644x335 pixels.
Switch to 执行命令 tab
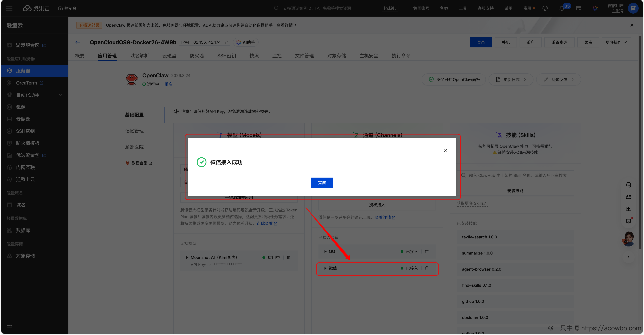pyautogui.click(x=401, y=56)
